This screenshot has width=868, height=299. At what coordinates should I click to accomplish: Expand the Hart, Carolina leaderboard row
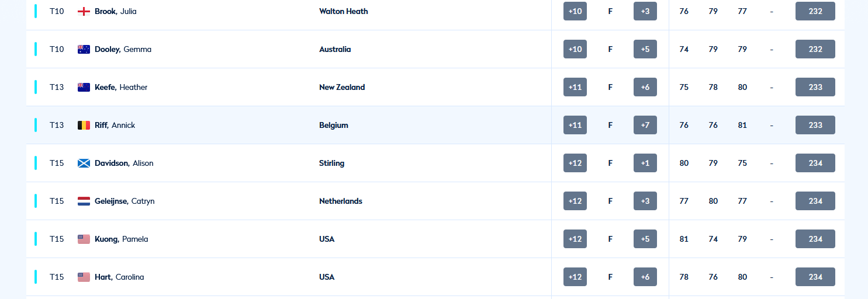coord(435,277)
